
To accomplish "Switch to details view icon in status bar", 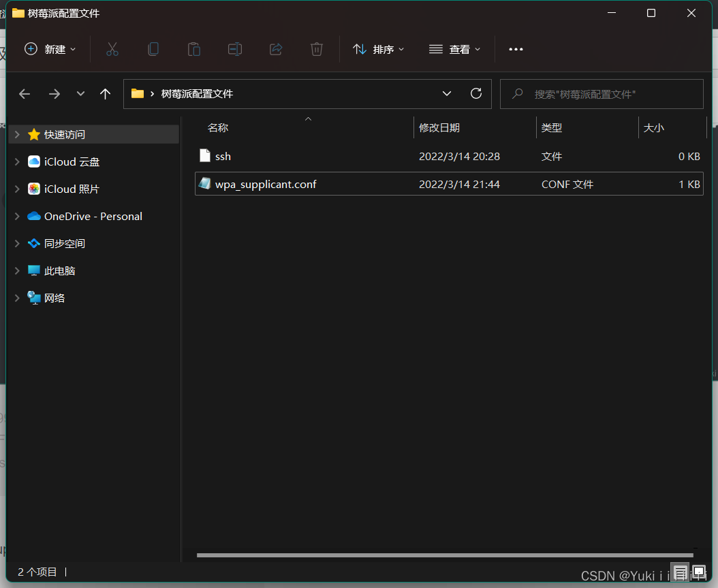I will point(680,572).
